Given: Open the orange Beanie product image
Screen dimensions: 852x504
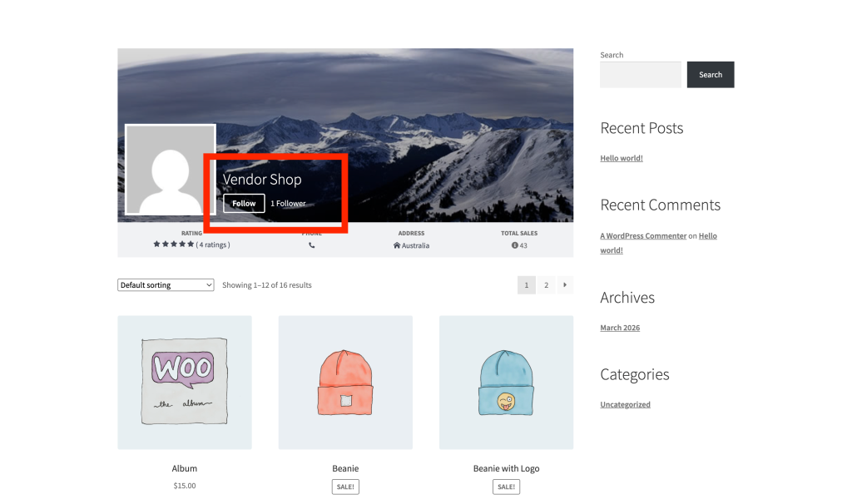Looking at the screenshot, I should tap(345, 383).
